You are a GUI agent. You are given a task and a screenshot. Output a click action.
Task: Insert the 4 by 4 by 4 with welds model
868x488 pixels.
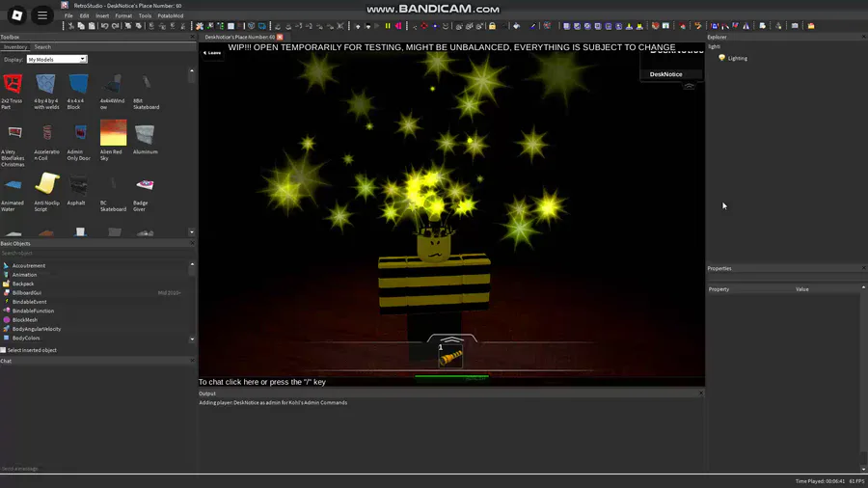click(46, 92)
